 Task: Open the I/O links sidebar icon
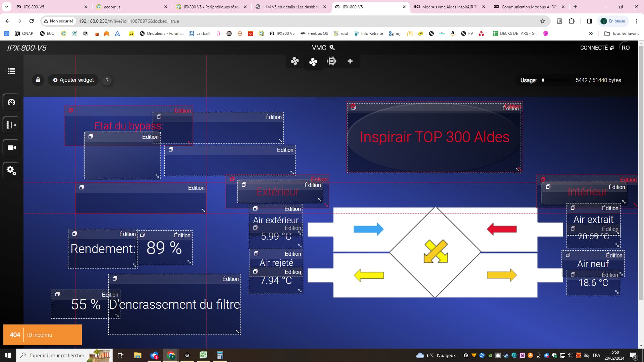tap(11, 125)
